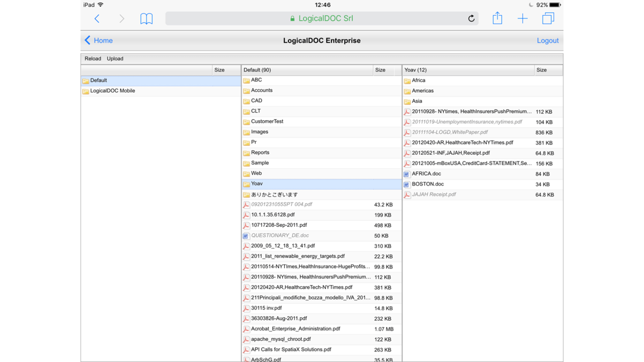Click the Safari tab overview icon

click(548, 18)
